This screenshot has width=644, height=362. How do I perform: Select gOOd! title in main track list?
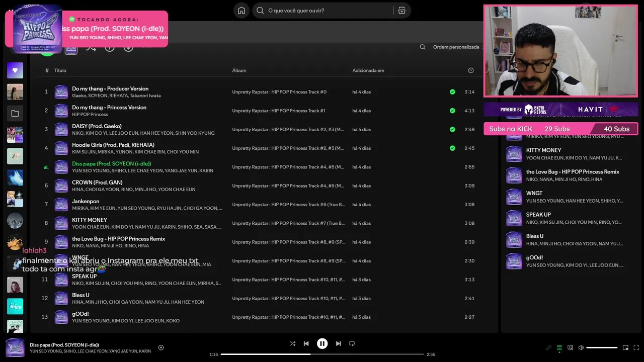[x=80, y=314]
